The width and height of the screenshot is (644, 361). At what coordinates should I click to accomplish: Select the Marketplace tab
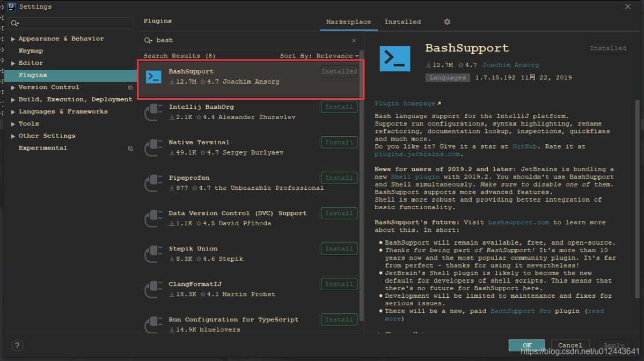(x=348, y=21)
